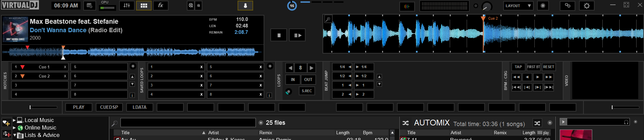Click the beat jump page down arrow
Image resolution: width=644 pixels, height=140 pixels.
click(x=379, y=84)
